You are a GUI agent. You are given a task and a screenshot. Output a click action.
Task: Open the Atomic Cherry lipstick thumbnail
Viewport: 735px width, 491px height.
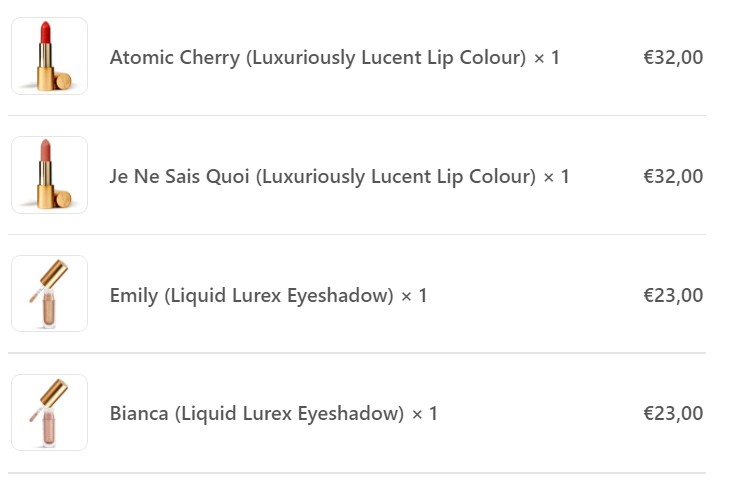pyautogui.click(x=49, y=56)
